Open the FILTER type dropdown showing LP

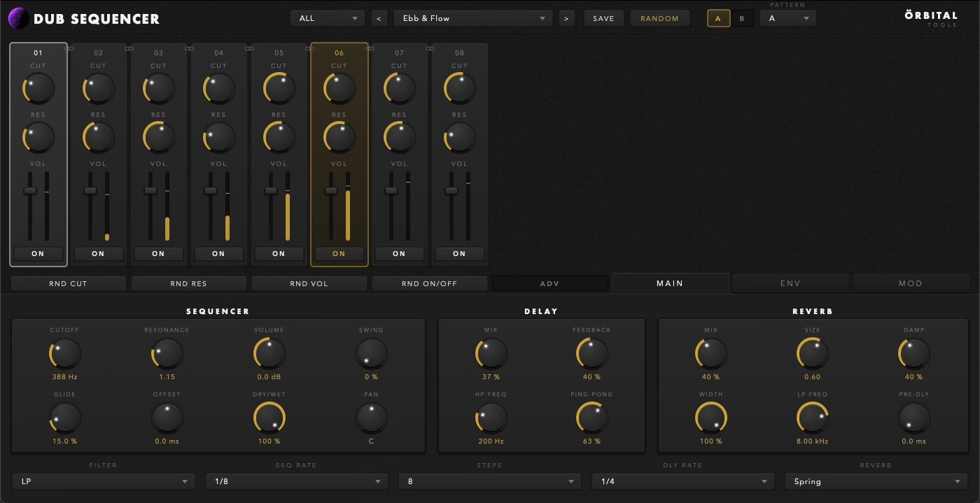click(104, 481)
